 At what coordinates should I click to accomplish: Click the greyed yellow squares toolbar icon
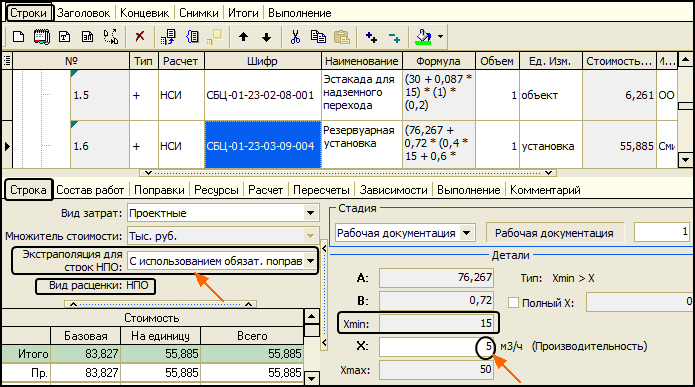point(215,37)
